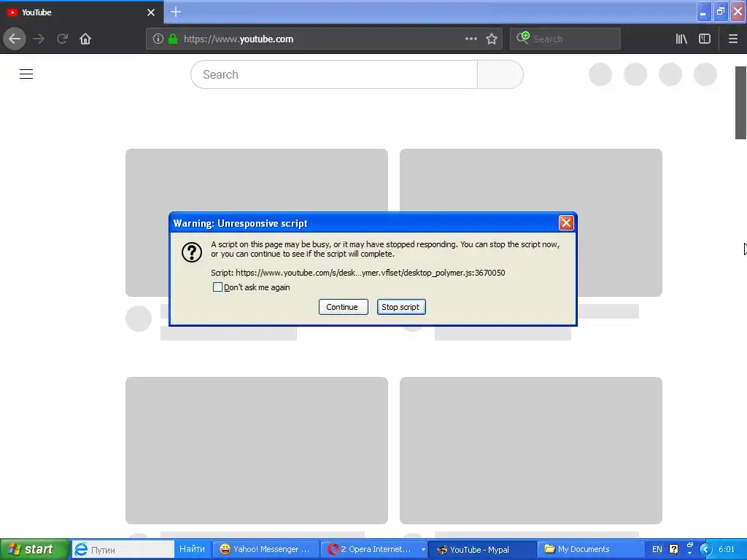Screen dimensions: 747x560
Task: Switch to Yahoo! Messenger taskbar window
Action: click(x=266, y=550)
